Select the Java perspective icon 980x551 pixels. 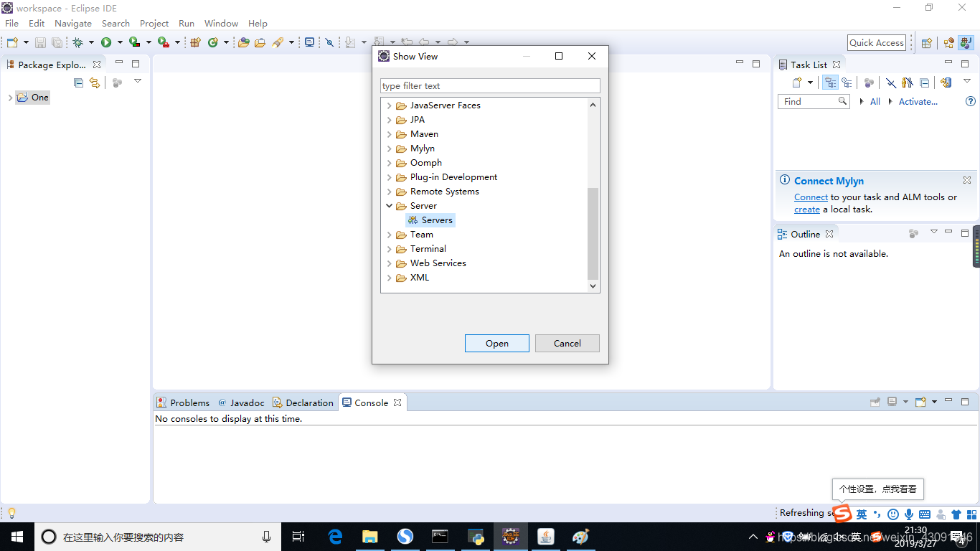coord(966,42)
